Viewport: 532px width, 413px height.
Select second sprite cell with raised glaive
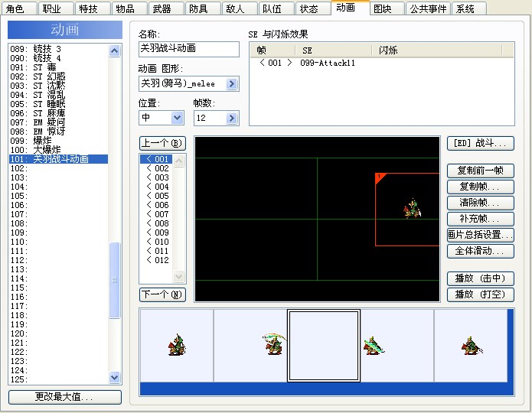point(250,345)
